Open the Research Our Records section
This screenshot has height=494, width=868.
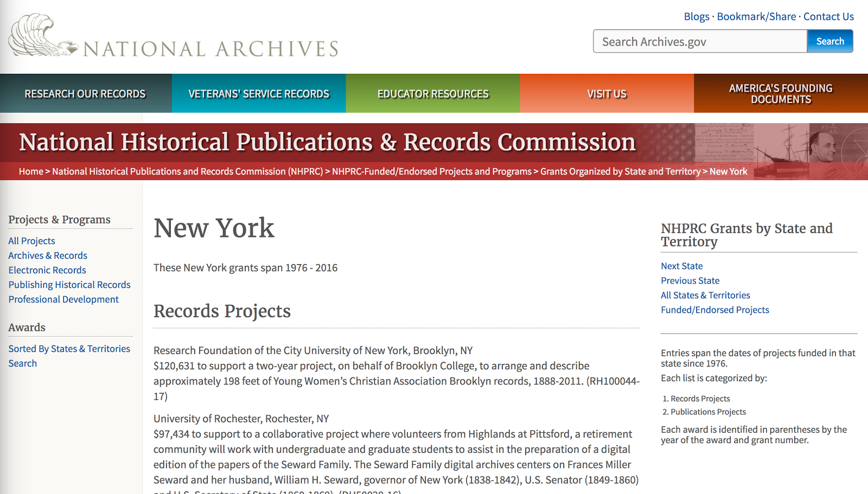pyautogui.click(x=84, y=93)
